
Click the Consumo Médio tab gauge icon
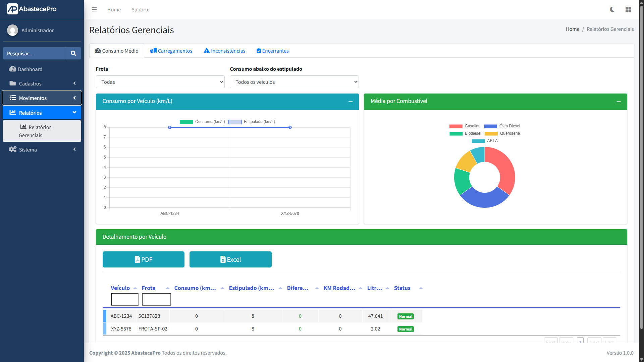coord(98,51)
